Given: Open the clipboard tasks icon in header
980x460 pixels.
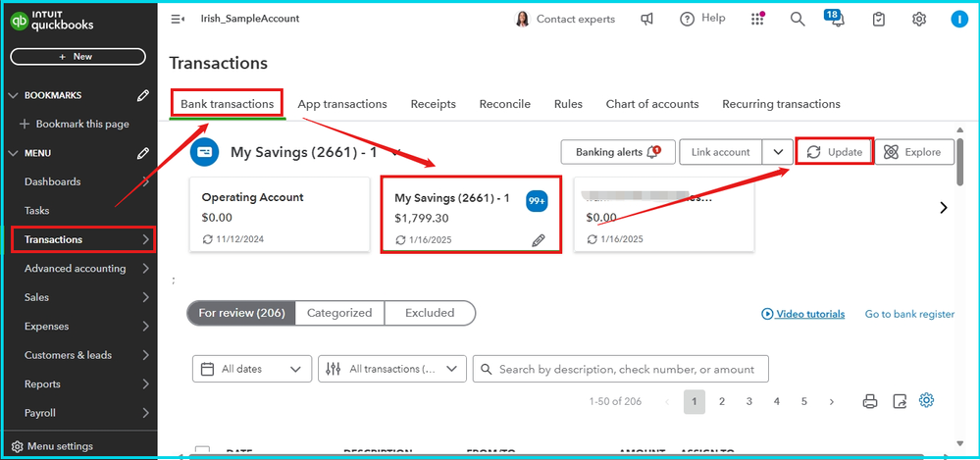Looking at the screenshot, I should pyautogui.click(x=879, y=20).
